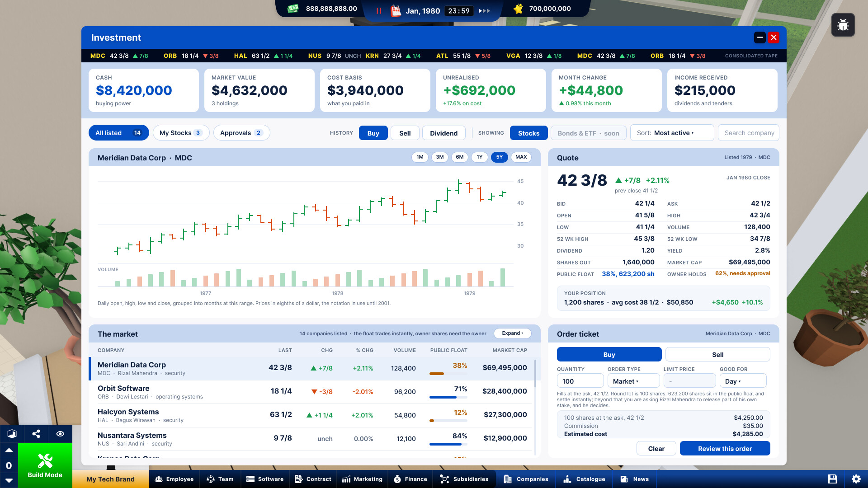This screenshot has width=868, height=488.
Task: Pause the game with the pause icon
Action: [379, 11]
